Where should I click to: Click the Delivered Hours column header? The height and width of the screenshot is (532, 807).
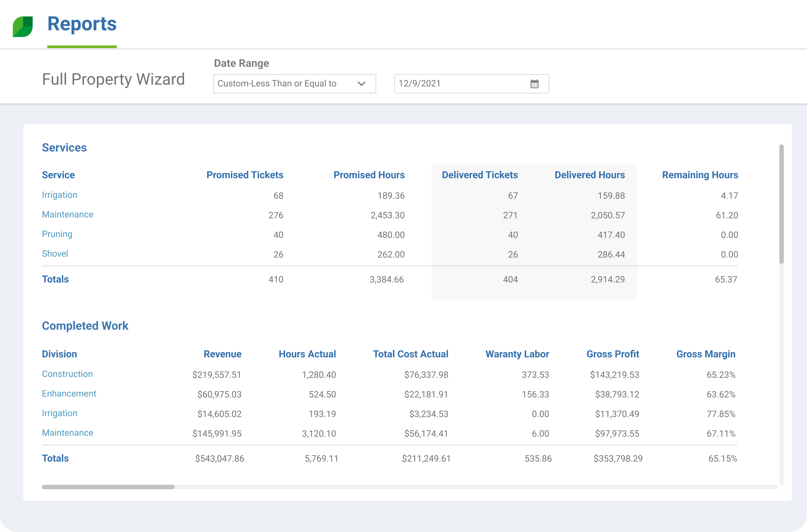[590, 175]
